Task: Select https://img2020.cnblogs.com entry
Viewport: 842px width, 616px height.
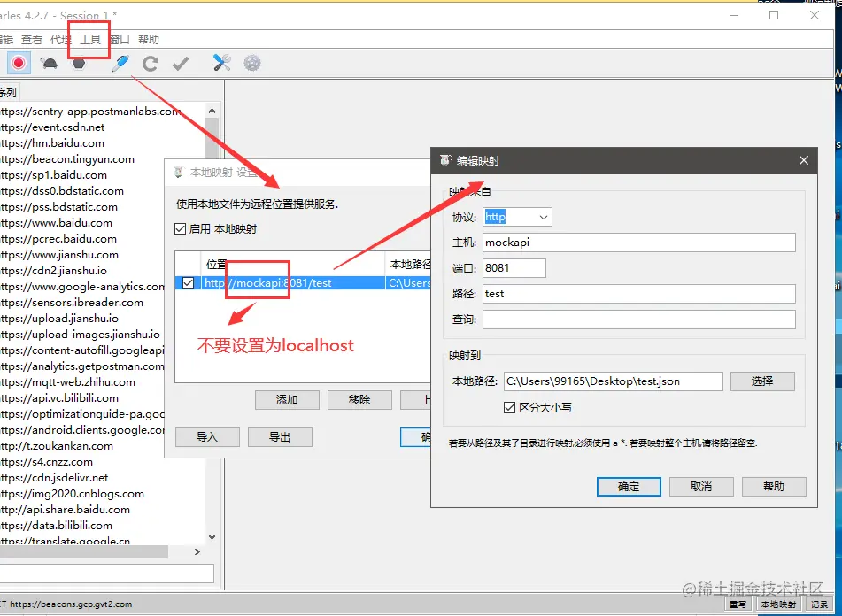Action: [x=72, y=494]
